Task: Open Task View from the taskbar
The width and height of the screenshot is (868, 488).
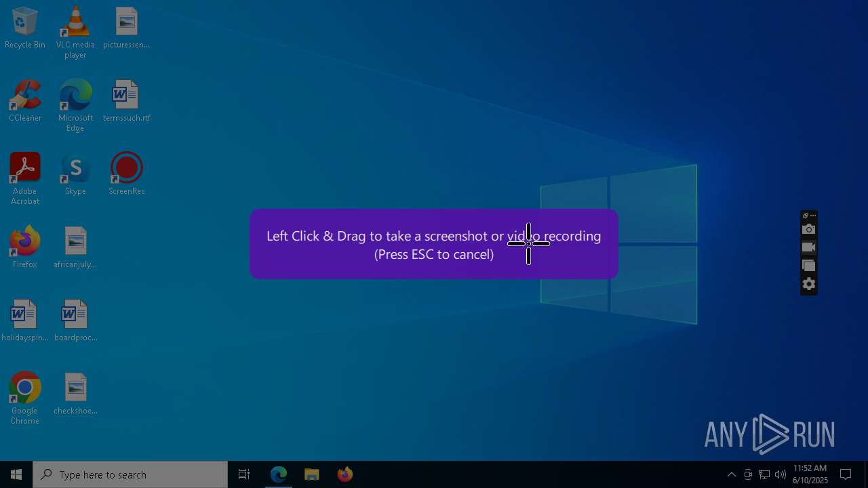Action: (244, 474)
